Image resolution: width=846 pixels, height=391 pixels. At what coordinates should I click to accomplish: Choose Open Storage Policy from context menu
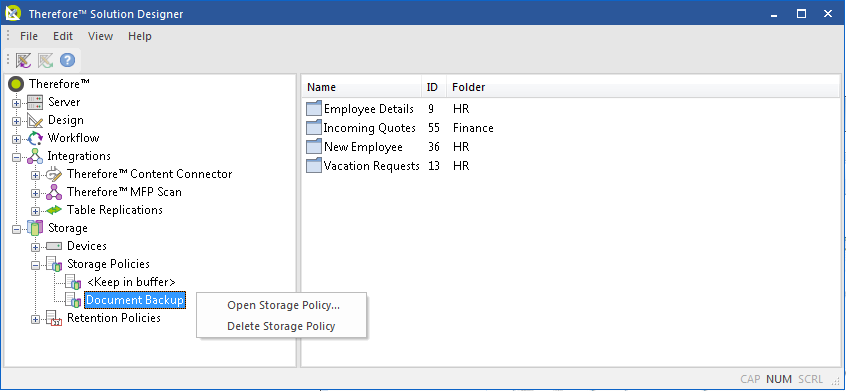coord(282,305)
